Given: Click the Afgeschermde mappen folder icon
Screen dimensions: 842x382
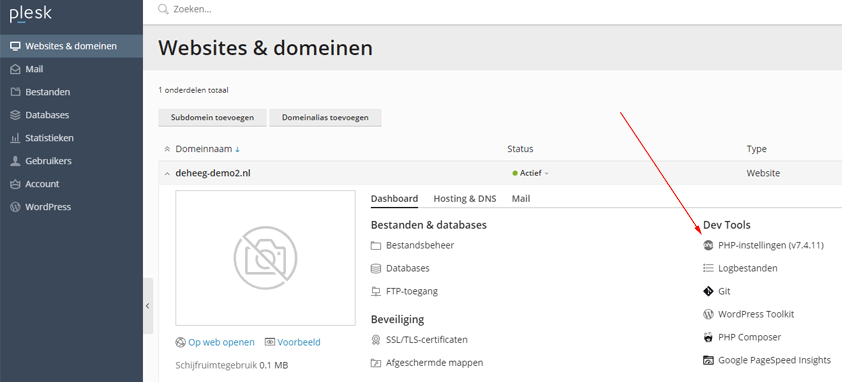Looking at the screenshot, I should point(376,363).
